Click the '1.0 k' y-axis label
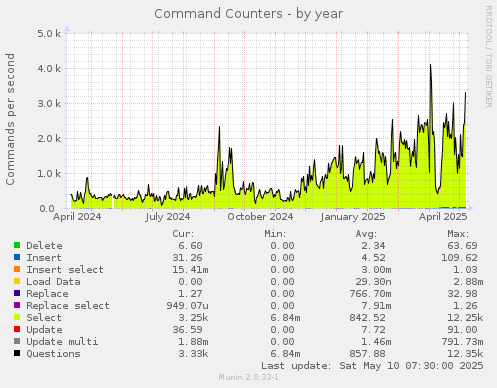 click(49, 174)
